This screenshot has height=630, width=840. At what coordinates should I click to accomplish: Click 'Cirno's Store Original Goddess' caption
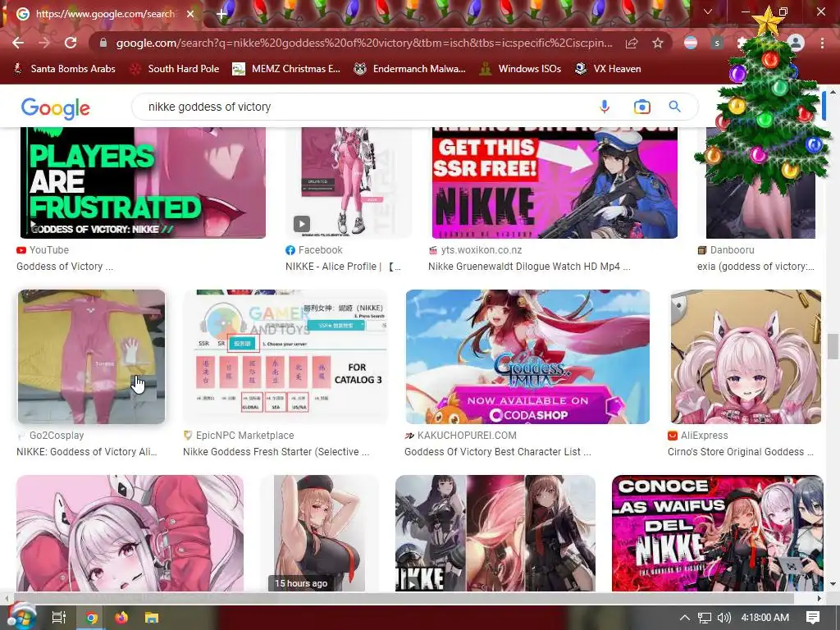pyautogui.click(x=741, y=452)
